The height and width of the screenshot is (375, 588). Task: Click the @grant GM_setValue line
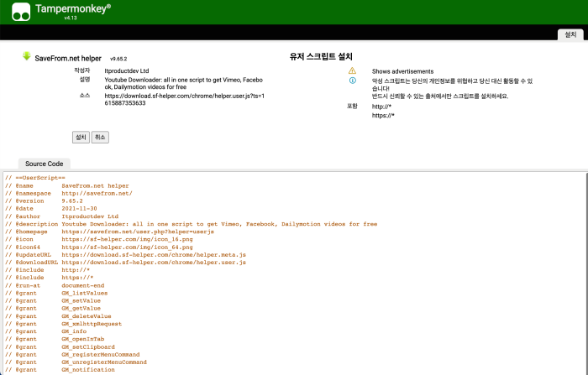53,301
